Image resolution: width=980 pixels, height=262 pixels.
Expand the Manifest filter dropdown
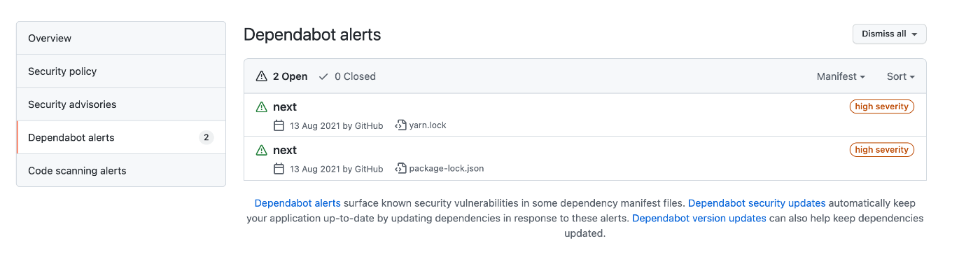[x=841, y=76]
